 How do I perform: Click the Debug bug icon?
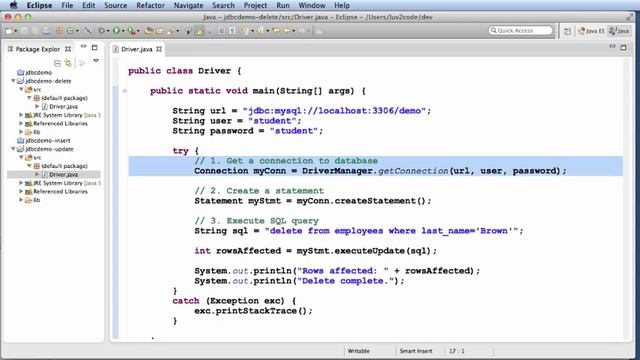(x=101, y=31)
